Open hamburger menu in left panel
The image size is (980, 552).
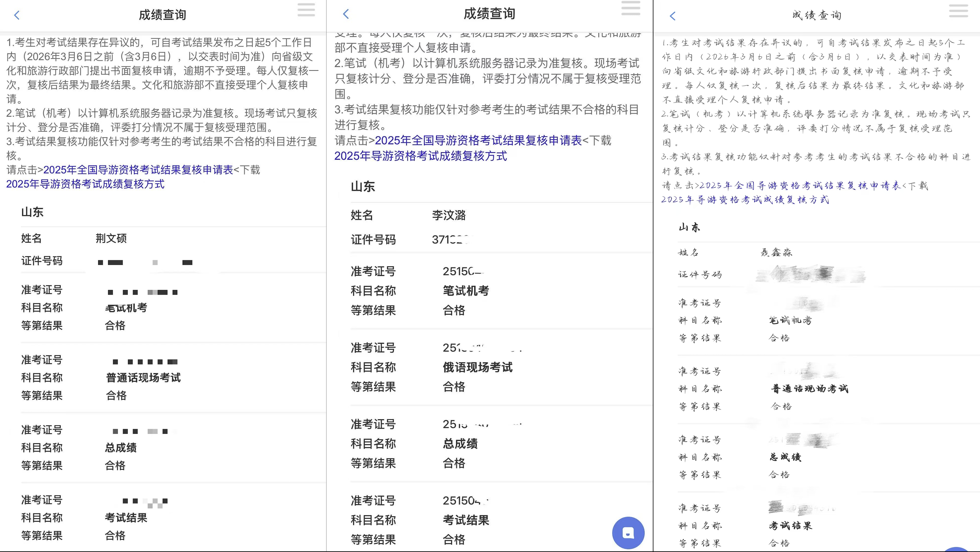(x=306, y=10)
